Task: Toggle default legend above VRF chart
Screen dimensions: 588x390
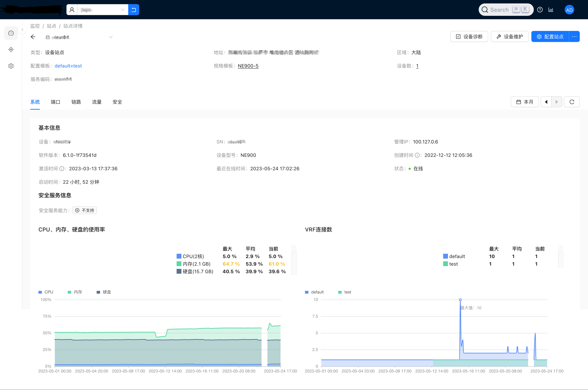Action: point(314,292)
